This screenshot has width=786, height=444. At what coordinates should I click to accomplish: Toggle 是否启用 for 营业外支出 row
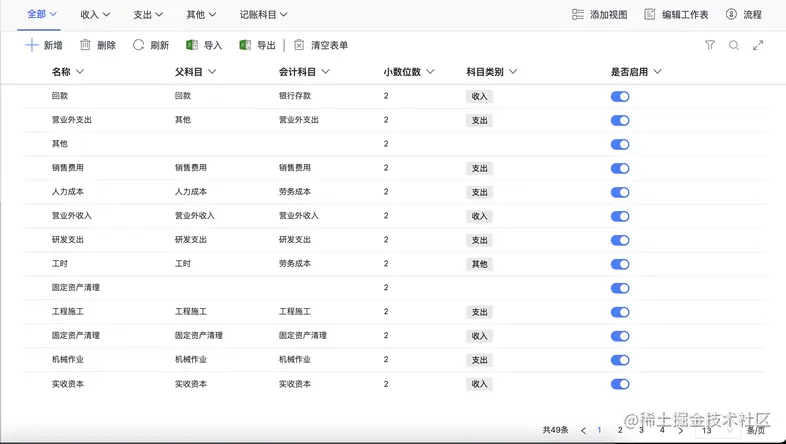pyautogui.click(x=620, y=120)
